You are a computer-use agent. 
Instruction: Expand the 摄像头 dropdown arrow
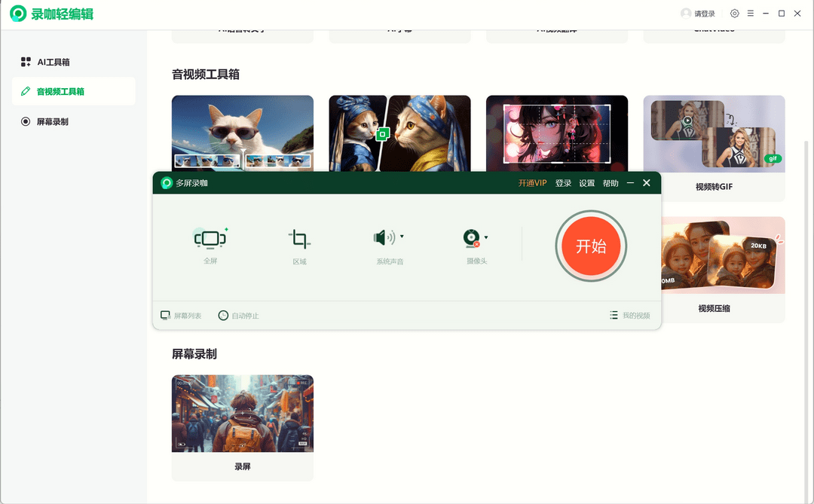[x=486, y=235]
